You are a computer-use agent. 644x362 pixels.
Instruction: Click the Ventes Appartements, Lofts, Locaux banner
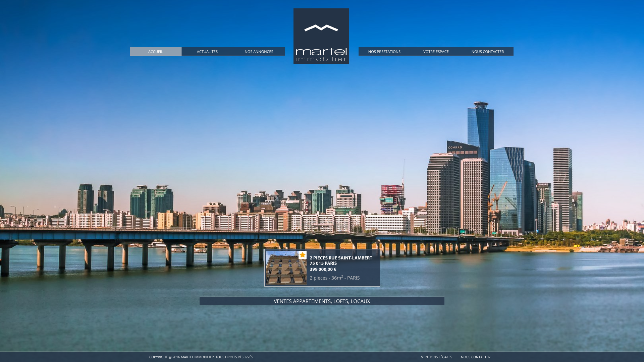pos(322,301)
